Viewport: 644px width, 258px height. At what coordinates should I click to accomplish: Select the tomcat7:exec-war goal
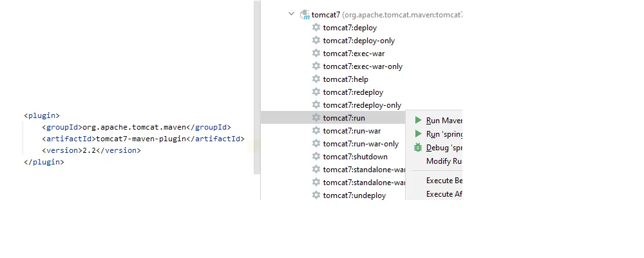pos(354,54)
